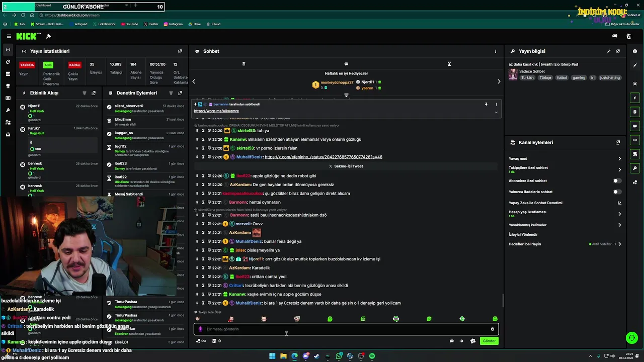
Task: Click İzleyici Yönlendir in Kanal Eylemleri
Action: click(523, 234)
